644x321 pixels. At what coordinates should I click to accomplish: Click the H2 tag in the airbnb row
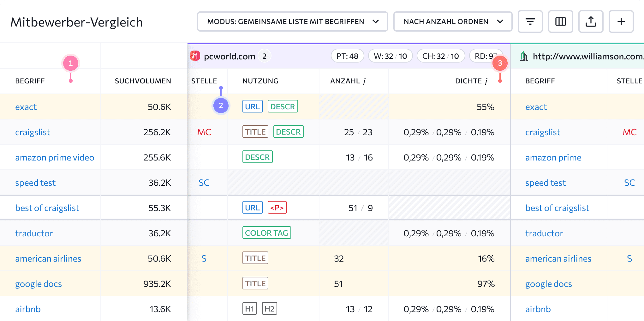coord(269,309)
